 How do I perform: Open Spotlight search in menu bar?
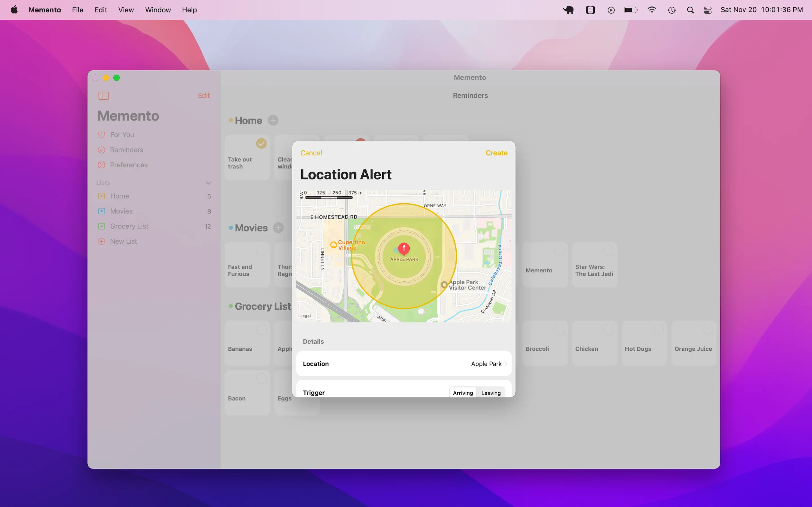pos(690,10)
